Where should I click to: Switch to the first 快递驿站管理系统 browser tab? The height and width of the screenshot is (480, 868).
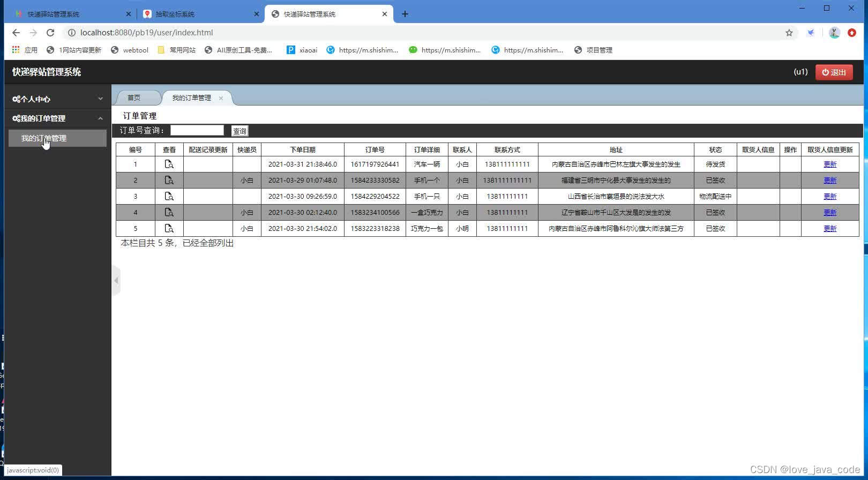click(73, 14)
